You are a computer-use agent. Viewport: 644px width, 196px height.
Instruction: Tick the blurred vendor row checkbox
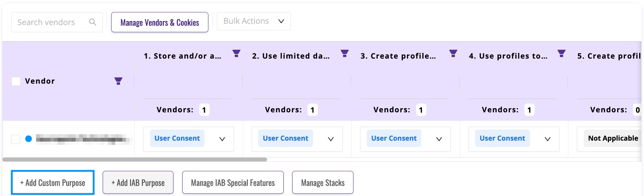click(x=16, y=139)
